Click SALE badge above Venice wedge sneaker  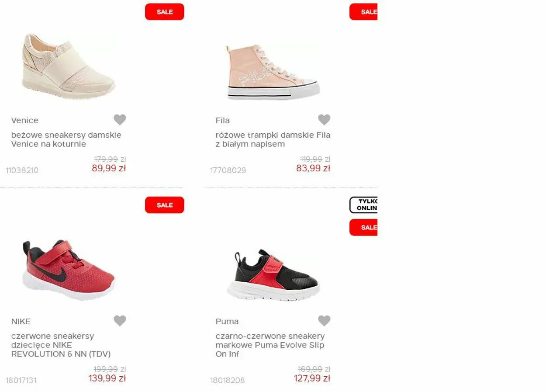pos(165,12)
